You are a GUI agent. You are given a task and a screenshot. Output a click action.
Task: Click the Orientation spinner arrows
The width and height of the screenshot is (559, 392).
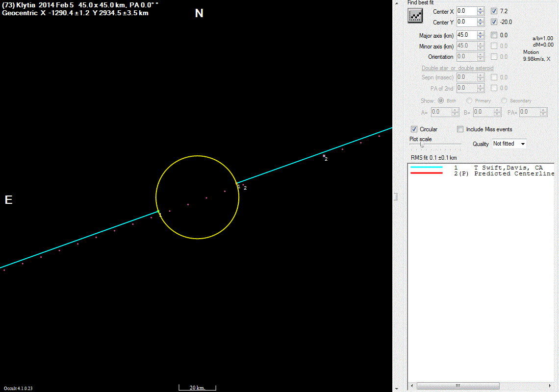481,56
